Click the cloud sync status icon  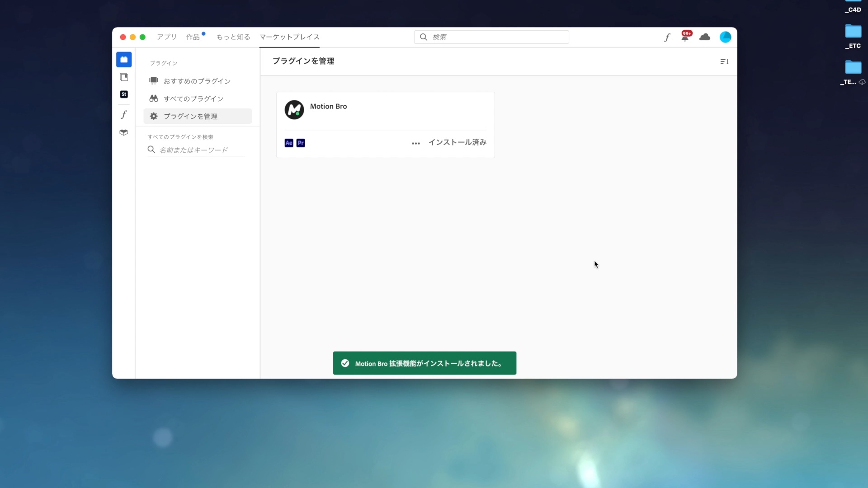click(705, 37)
